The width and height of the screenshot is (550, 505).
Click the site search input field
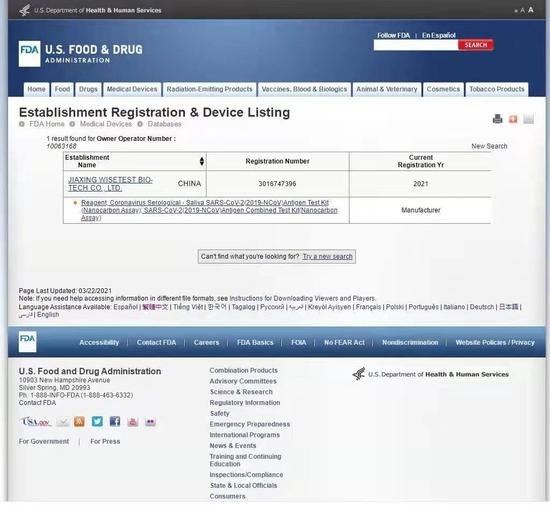pos(416,45)
